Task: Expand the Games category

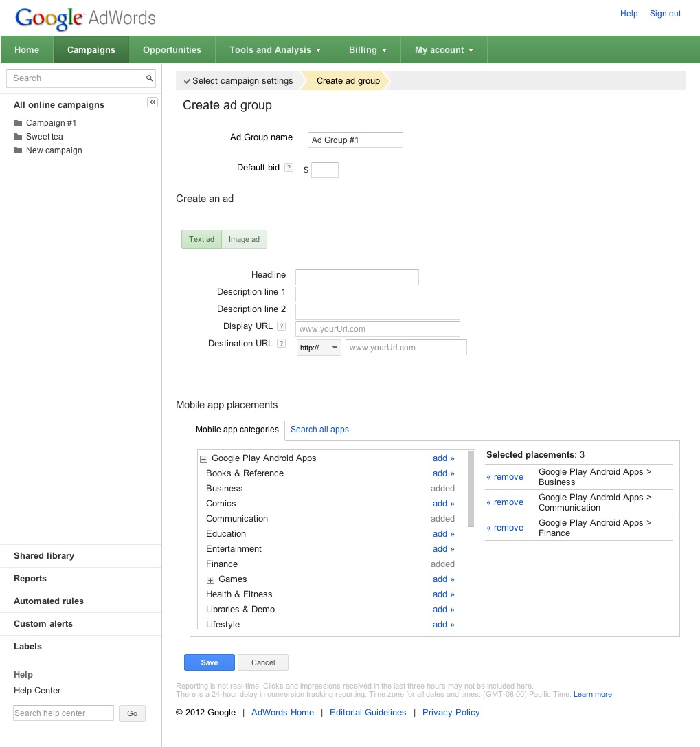Action: 210,579
